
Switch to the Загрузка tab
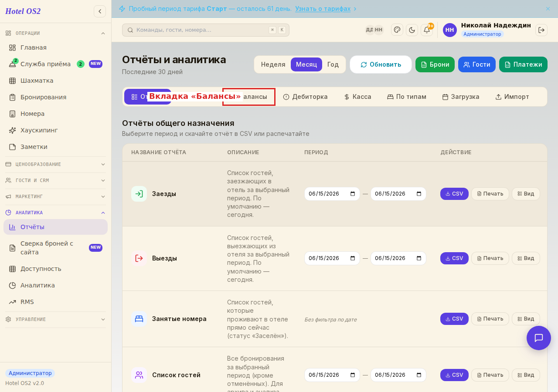tap(461, 97)
